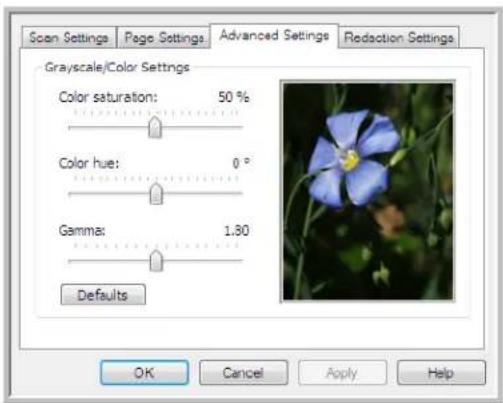Click the 0 ° hue value
Screen dimensions: 503x403
[x=241, y=163]
